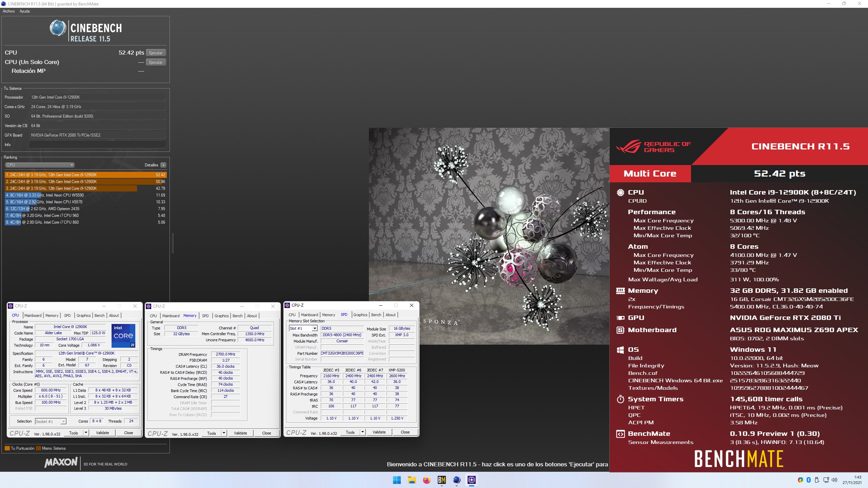Click the System Timers stopwatch icon
Screen dimensions: 868x488
pyautogui.click(x=620, y=399)
